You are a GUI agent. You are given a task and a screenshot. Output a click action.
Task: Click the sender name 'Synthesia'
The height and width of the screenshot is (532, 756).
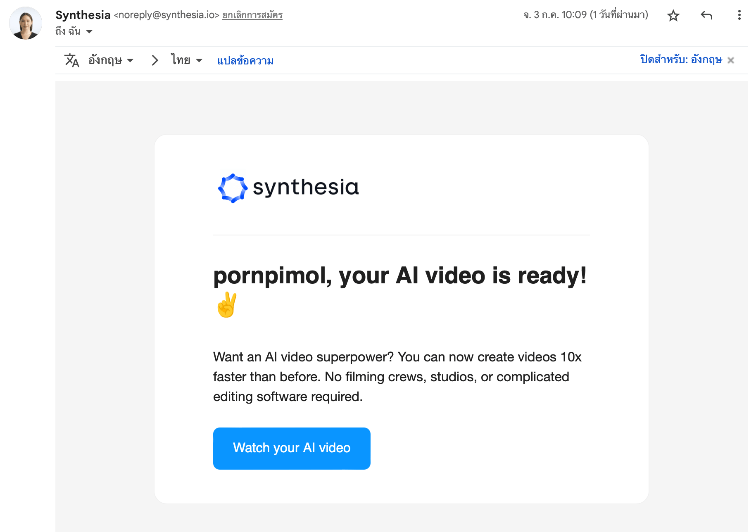(83, 15)
